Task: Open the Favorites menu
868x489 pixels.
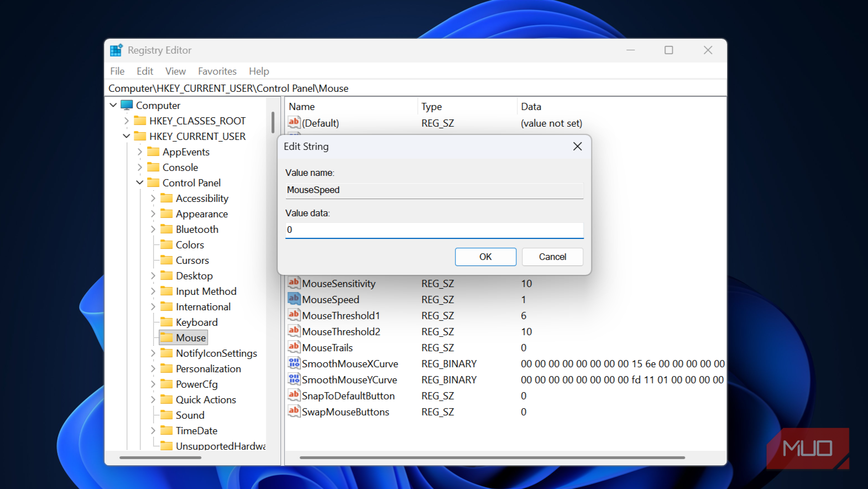Action: 217,71
